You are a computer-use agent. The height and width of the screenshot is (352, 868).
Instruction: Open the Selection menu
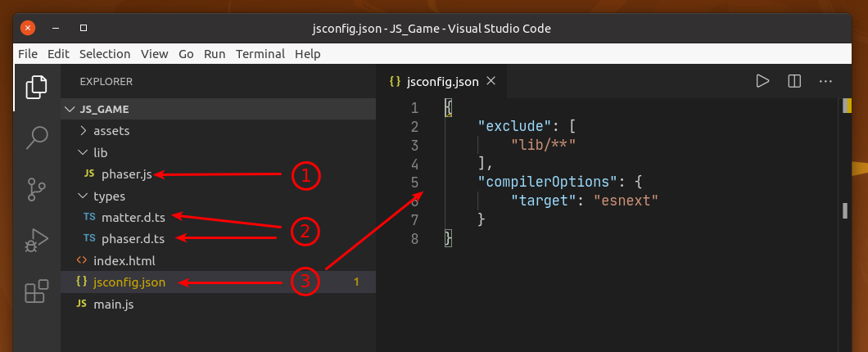[105, 54]
